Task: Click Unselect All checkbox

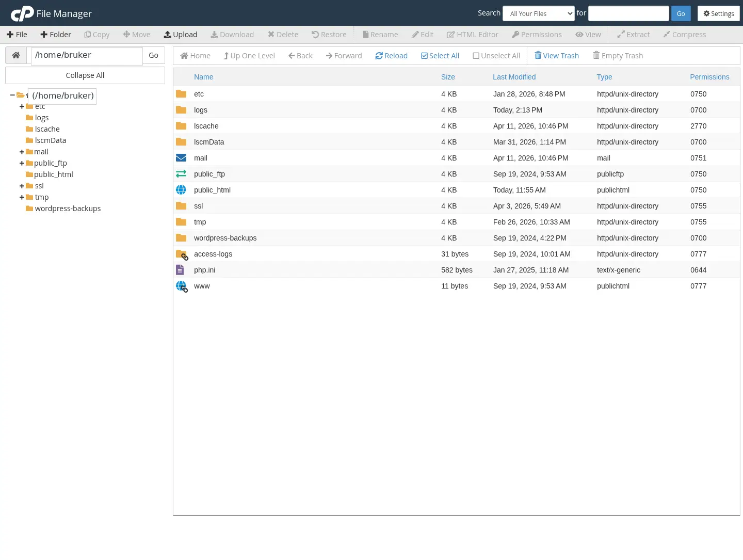Action: (x=476, y=55)
